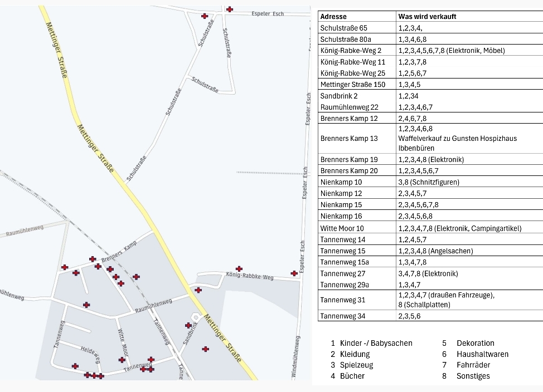The image size is (543, 392).
Task: Select marker just above König-Rabbke-Weg map label
Action: point(239,269)
